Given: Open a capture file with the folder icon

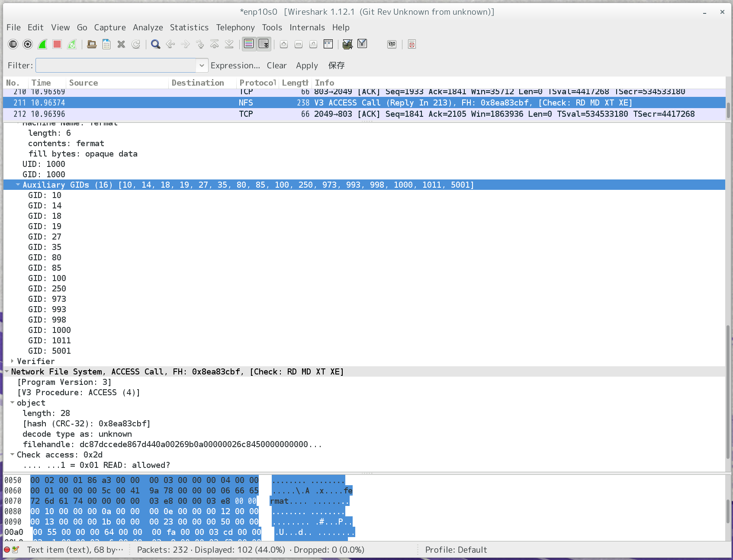Looking at the screenshot, I should tap(92, 44).
